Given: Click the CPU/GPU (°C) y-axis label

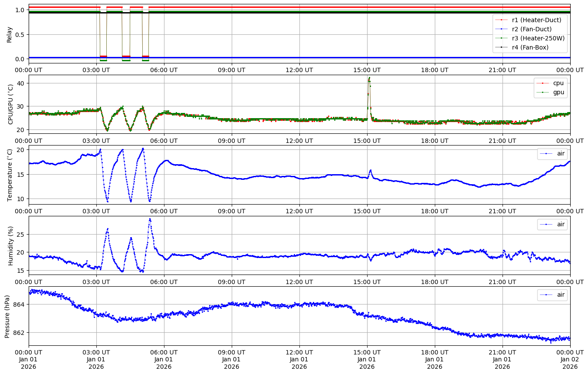Looking at the screenshot, I should point(10,104).
